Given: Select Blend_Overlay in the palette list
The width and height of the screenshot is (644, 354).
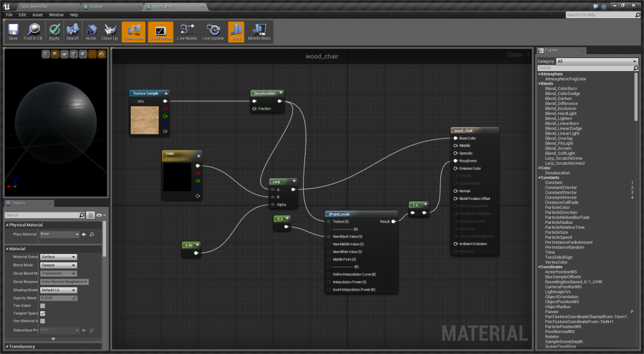Looking at the screenshot, I should 558,138.
